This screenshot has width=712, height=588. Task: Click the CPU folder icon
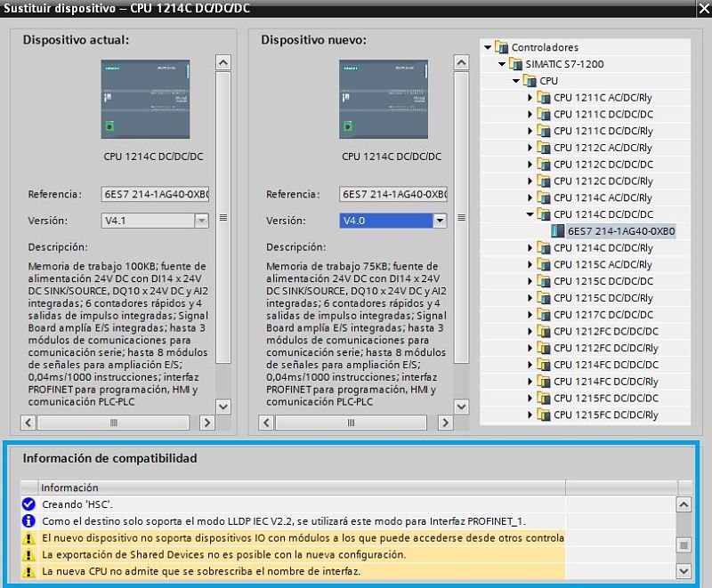click(x=530, y=80)
